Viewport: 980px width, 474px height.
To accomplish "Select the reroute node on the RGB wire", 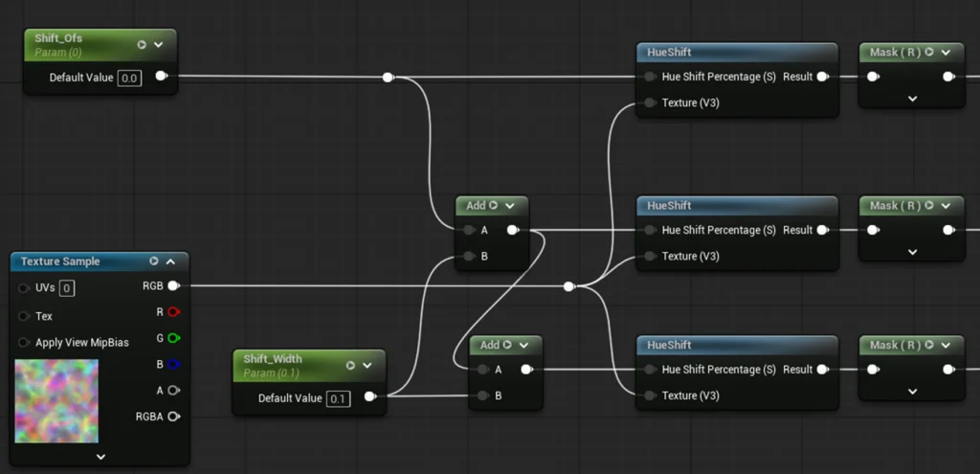I will (569, 286).
